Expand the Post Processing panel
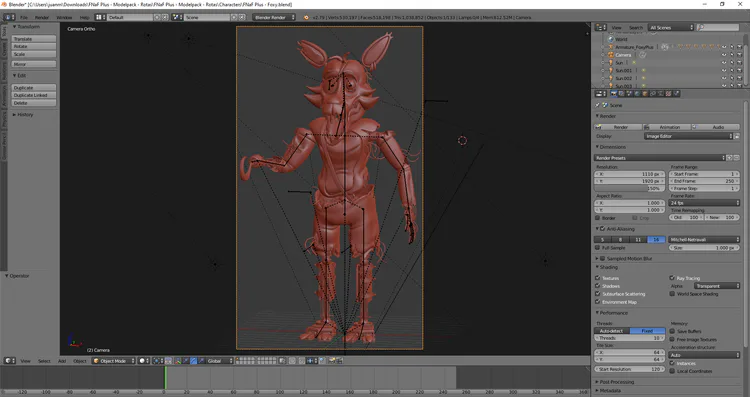 pyautogui.click(x=617, y=382)
